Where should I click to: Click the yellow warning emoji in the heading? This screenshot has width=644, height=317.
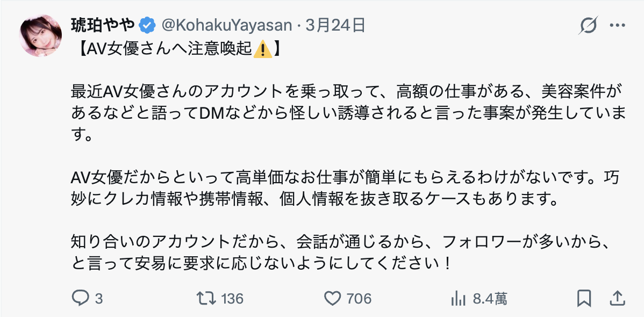point(262,50)
